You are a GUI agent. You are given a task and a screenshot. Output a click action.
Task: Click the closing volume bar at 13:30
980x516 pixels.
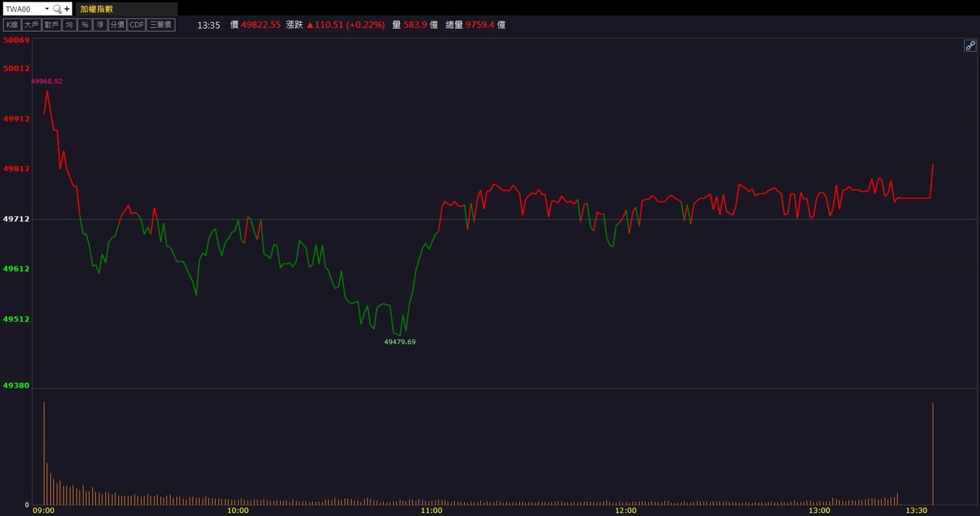pos(933,454)
